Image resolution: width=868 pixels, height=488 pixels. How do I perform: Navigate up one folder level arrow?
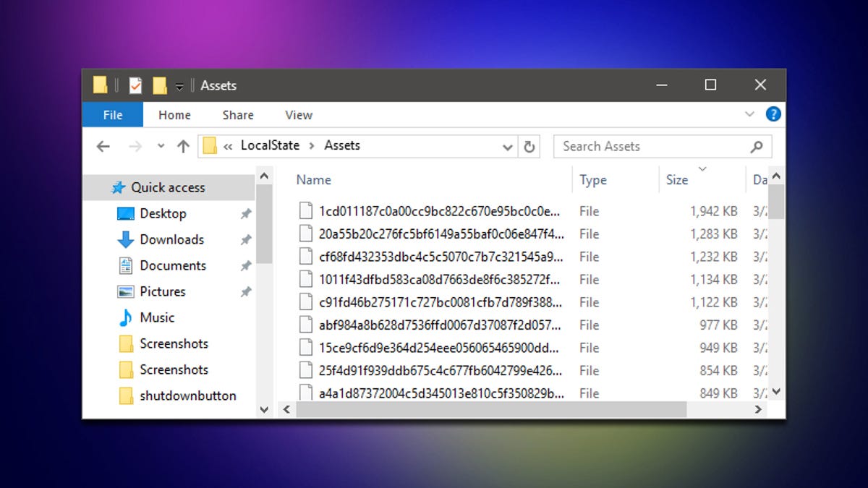(x=183, y=146)
